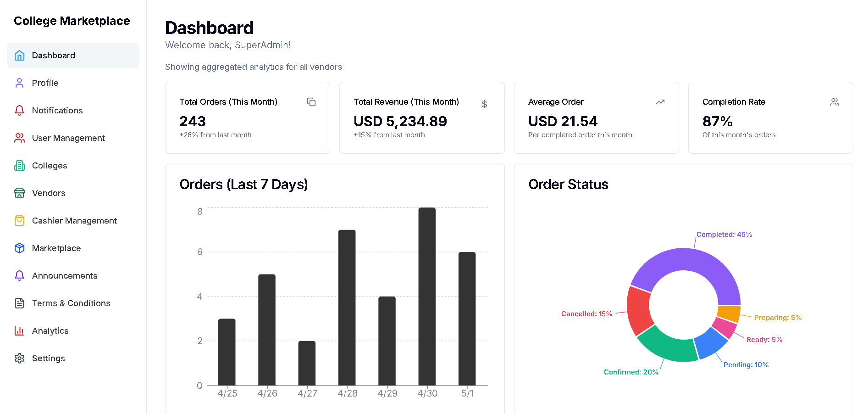The image size is (868, 414).
Task: Click the Vendors storefront icon
Action: (x=19, y=193)
